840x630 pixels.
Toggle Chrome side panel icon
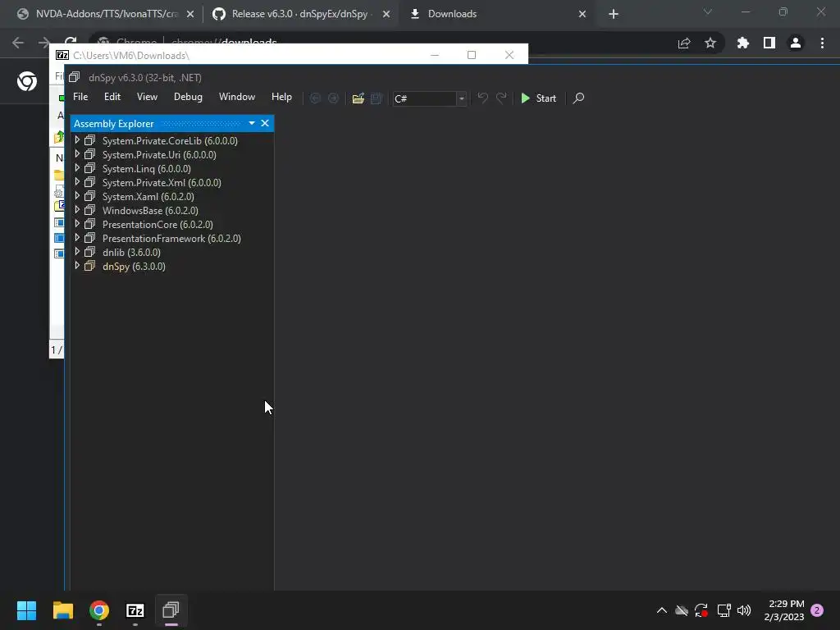point(769,43)
